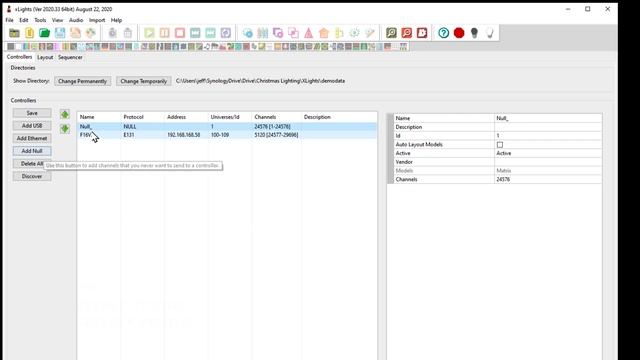This screenshot has height=360, width=640.
Task: Click the Save controllers button
Action: 32,113
